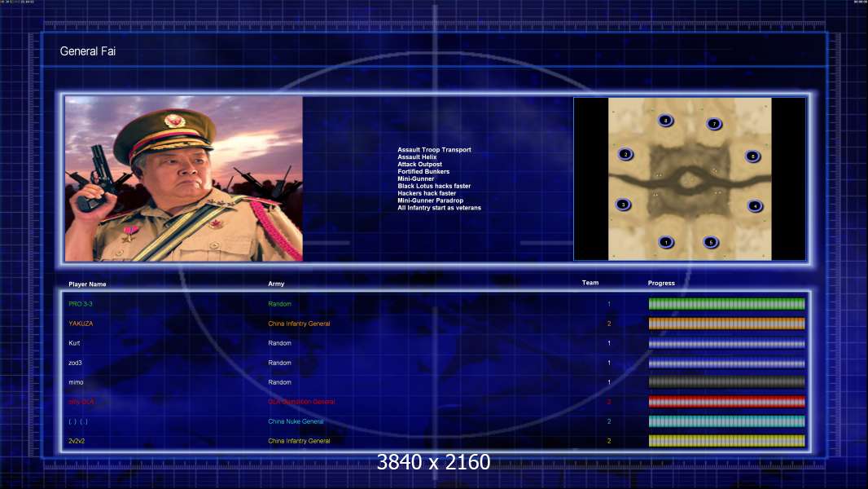Select start position marker 4 on minimap
868x489 pixels.
tap(755, 206)
